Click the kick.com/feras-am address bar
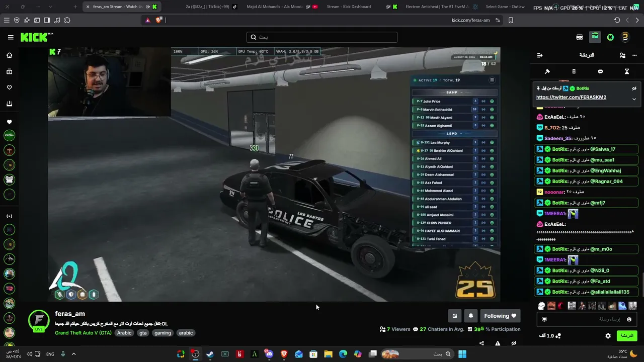 [x=470, y=20]
